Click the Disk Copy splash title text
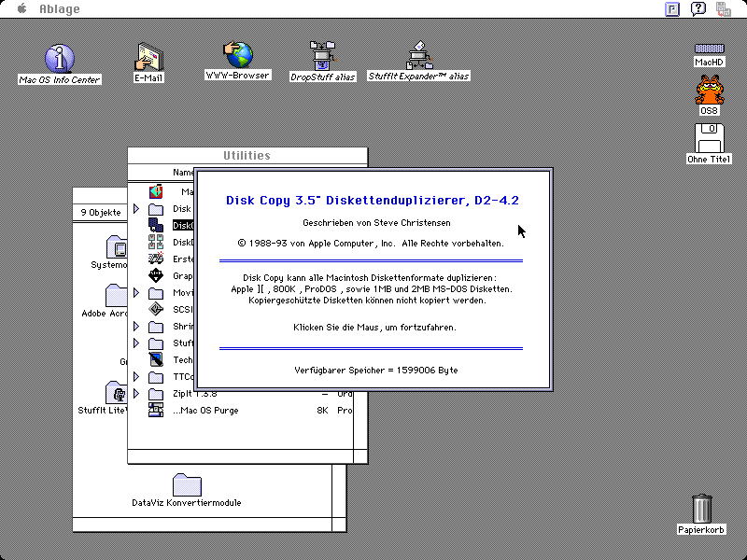 [372, 200]
